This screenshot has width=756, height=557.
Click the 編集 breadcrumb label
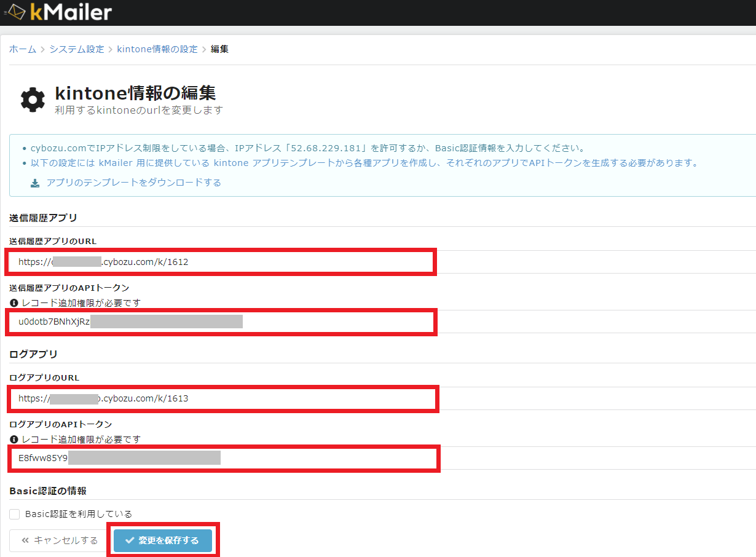pos(219,49)
